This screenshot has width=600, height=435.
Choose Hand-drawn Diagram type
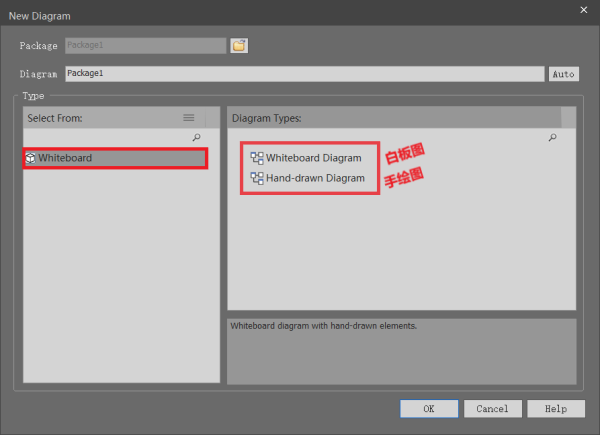point(315,179)
